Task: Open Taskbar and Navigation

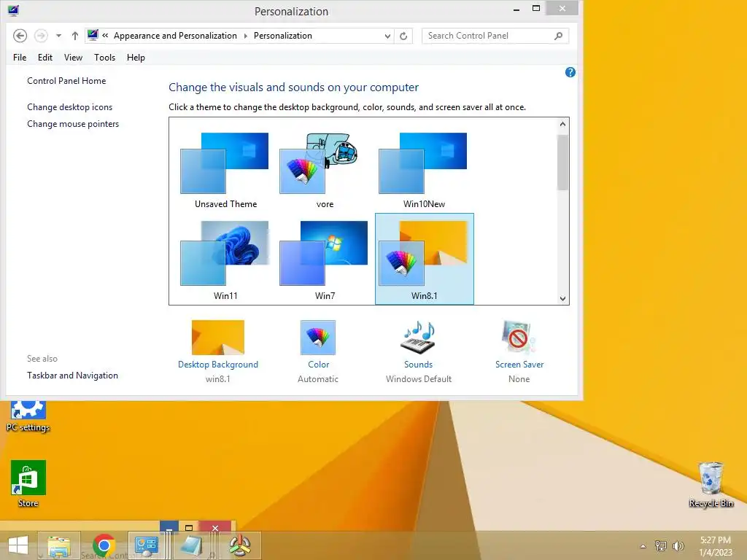Action: click(x=72, y=376)
